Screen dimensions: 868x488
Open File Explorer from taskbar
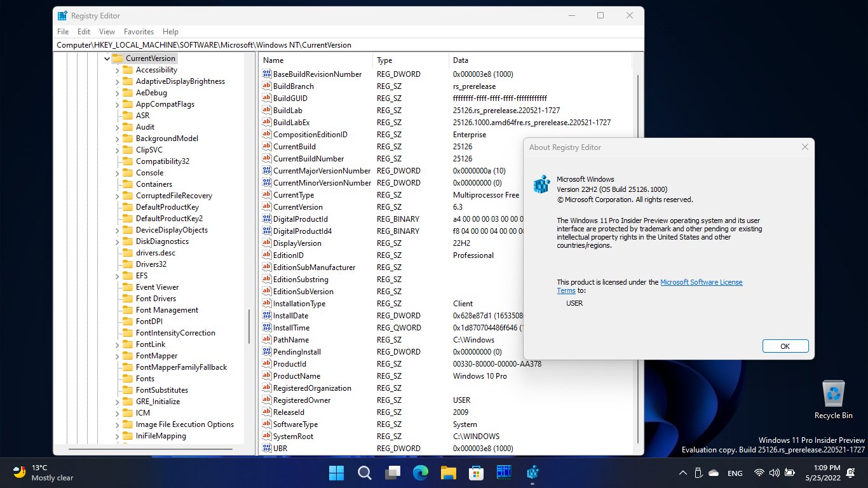pyautogui.click(x=449, y=473)
